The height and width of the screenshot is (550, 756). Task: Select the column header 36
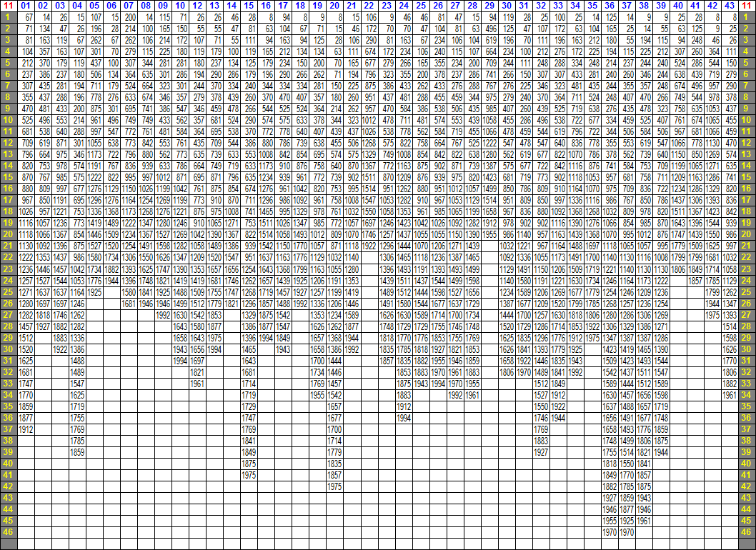pyautogui.click(x=610, y=5)
